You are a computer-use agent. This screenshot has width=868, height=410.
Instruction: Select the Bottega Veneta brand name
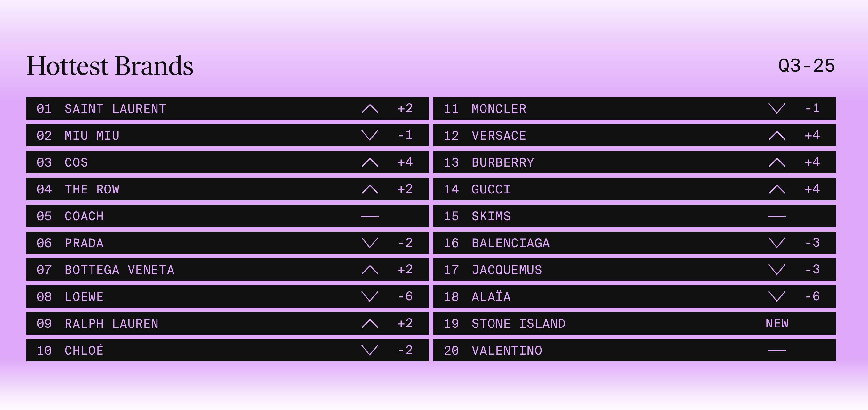(x=119, y=270)
